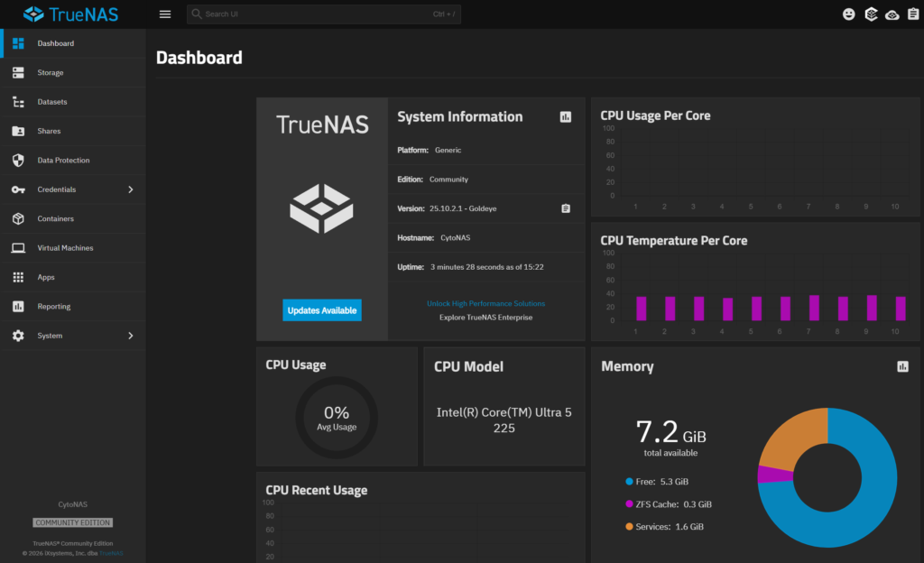Click the TrueNAS layers status icon in header

click(871, 14)
